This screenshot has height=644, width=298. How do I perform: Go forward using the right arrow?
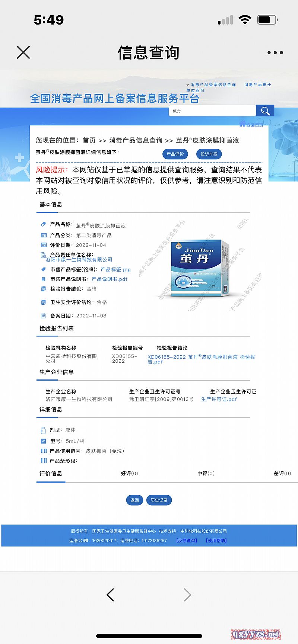tap(187, 595)
